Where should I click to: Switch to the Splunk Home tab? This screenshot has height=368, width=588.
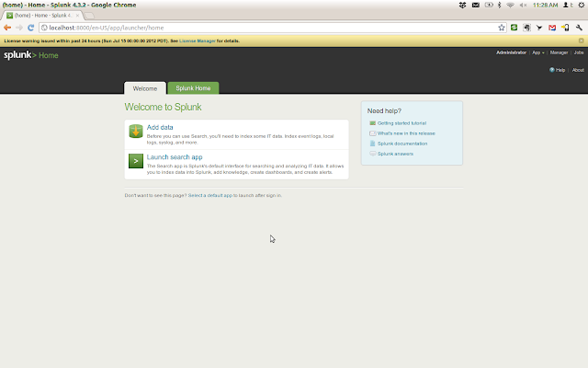pos(193,88)
